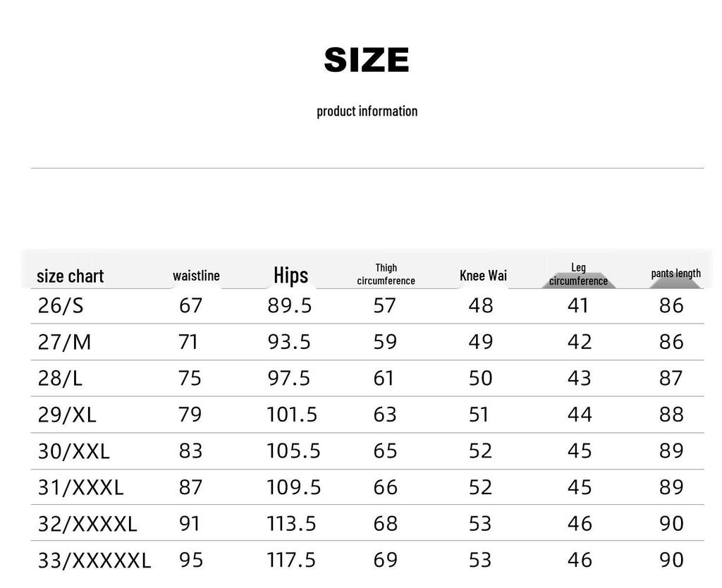Select the 32/XXXXL size row label
This screenshot has width=722, height=588.
pyautogui.click(x=87, y=524)
